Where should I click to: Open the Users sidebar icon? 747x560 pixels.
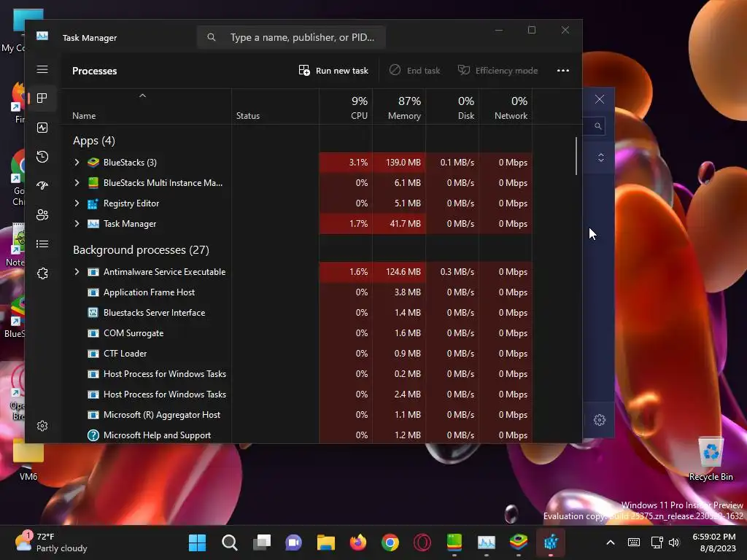point(42,215)
